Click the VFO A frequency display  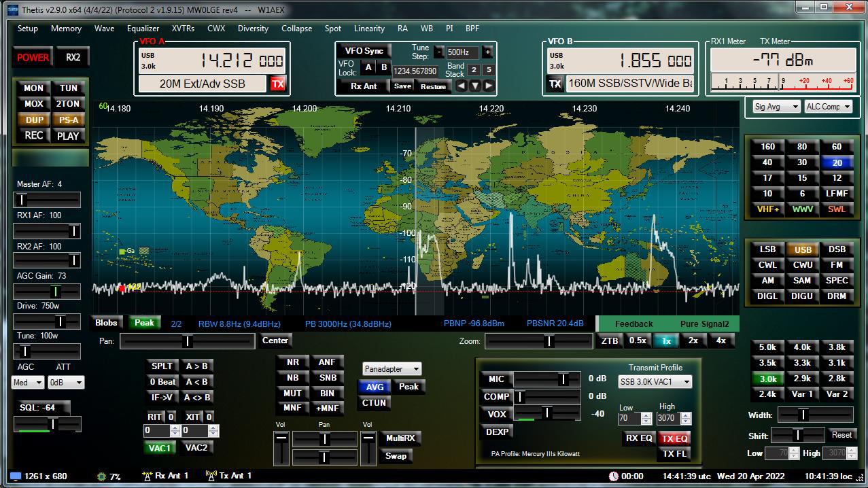point(241,61)
